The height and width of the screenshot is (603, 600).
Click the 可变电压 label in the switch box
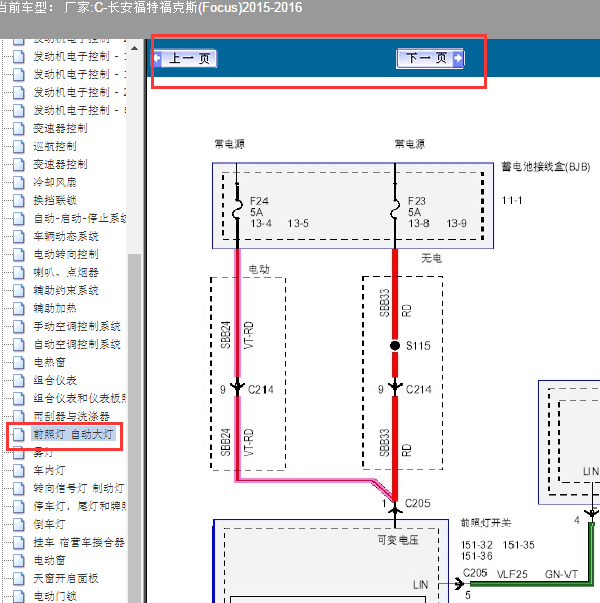398,540
